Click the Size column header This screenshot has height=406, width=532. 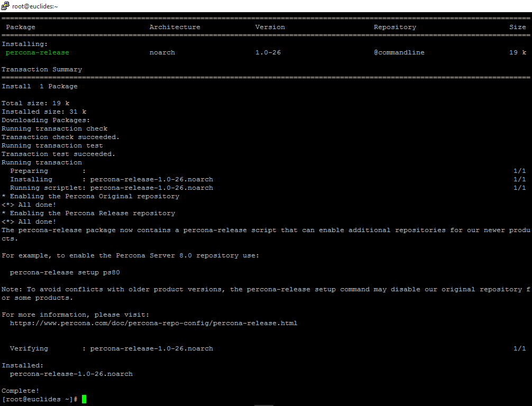[517, 27]
